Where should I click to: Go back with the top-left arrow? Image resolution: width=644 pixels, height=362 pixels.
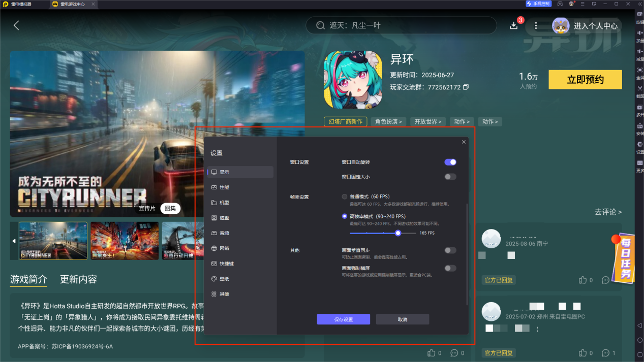click(16, 25)
